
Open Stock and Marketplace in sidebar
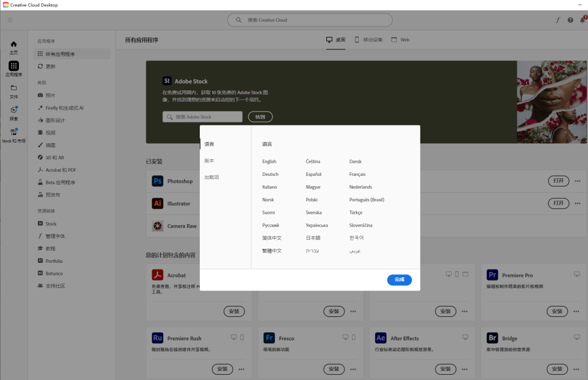click(14, 135)
